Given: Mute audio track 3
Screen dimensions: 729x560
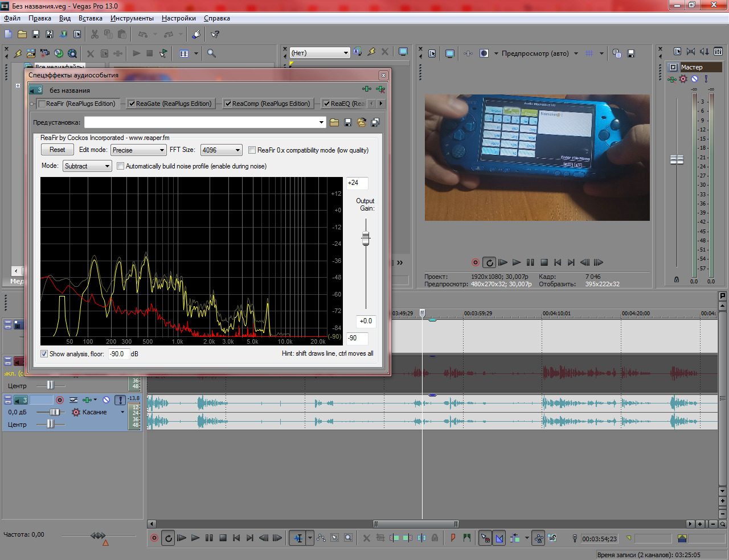Looking at the screenshot, I should 106,400.
